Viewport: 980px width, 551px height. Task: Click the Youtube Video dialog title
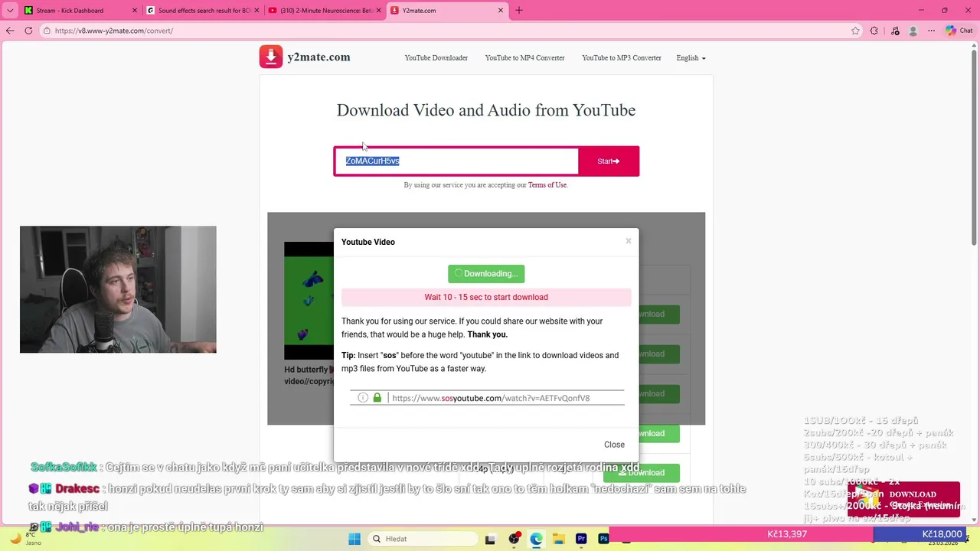pyautogui.click(x=368, y=242)
